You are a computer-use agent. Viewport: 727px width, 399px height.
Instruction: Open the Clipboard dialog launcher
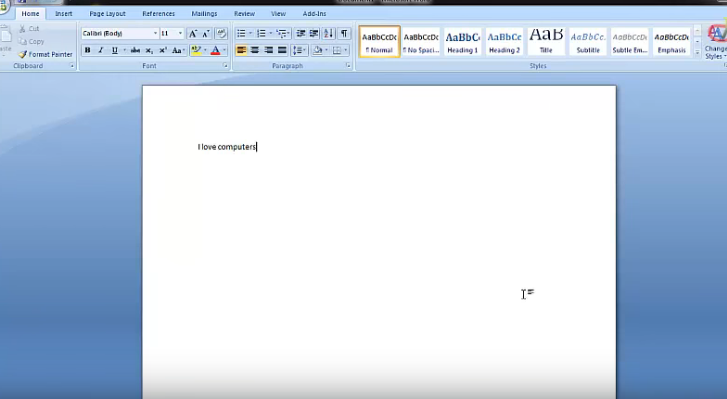(x=72, y=66)
